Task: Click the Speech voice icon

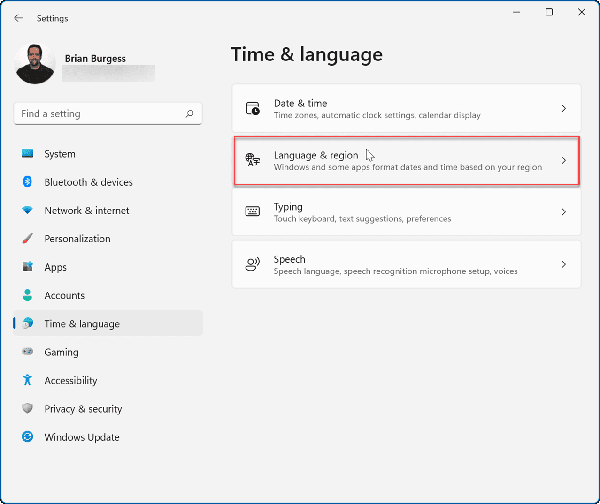Action: pyautogui.click(x=253, y=264)
